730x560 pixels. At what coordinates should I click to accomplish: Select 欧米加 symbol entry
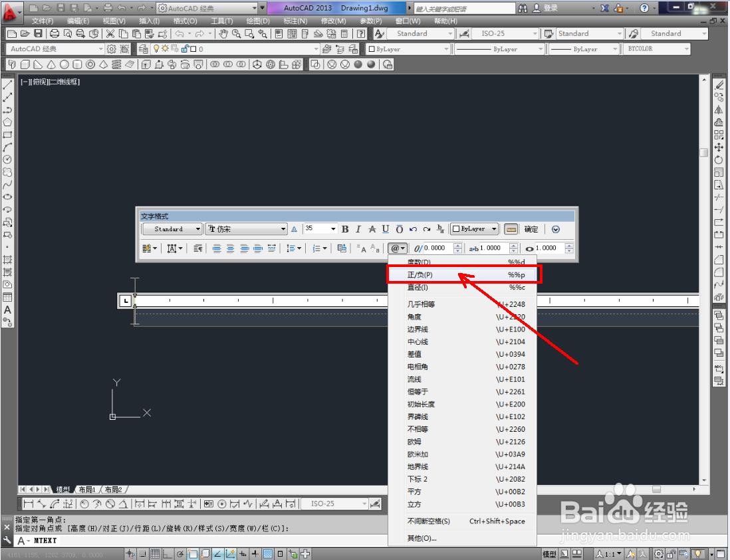tap(462, 454)
